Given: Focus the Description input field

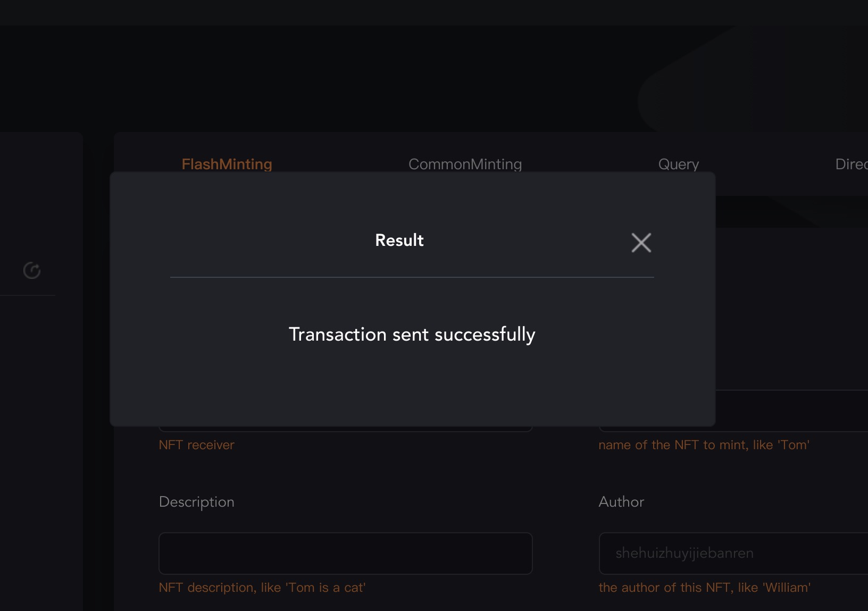Looking at the screenshot, I should coord(345,554).
